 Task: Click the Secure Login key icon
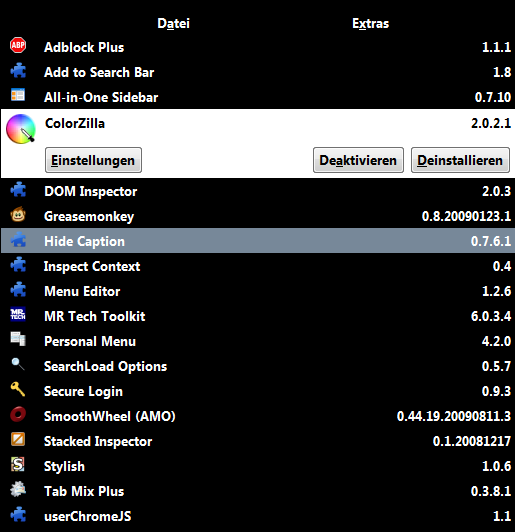click(x=18, y=389)
